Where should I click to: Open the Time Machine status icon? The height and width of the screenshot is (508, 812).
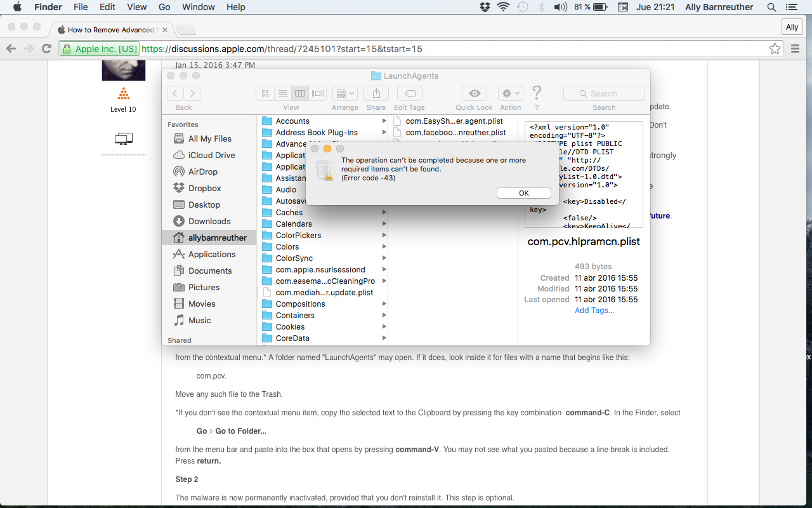[522, 7]
